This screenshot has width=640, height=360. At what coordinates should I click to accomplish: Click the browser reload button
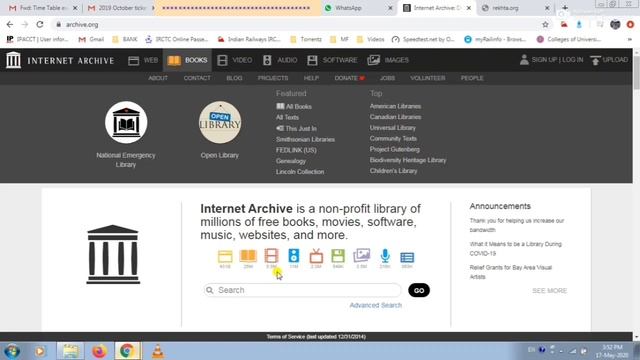point(40,24)
